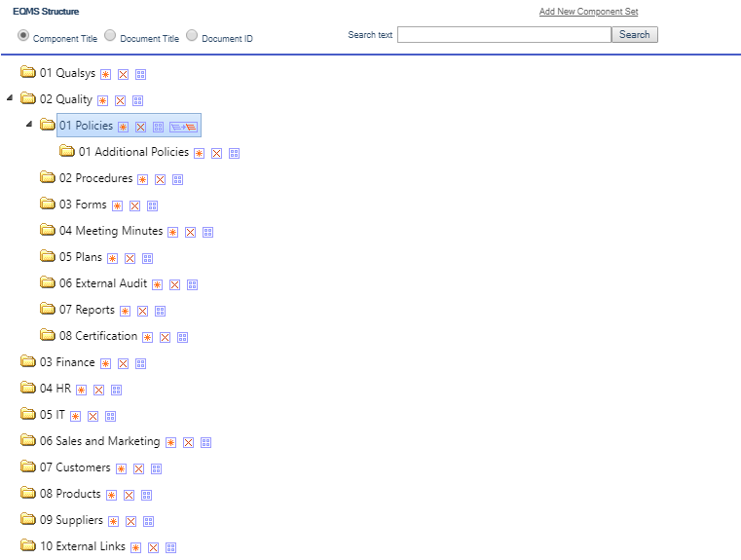Click the star icon beside 02 Quality

(102, 101)
